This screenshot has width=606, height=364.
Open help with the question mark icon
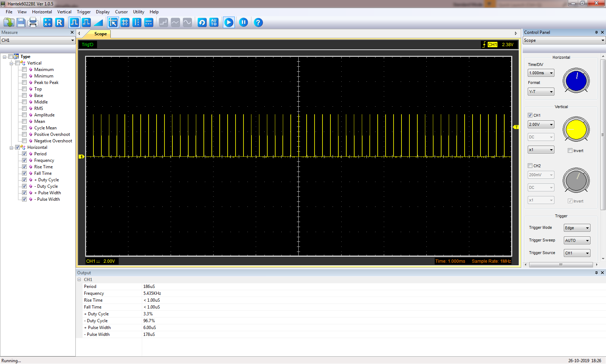(x=258, y=22)
